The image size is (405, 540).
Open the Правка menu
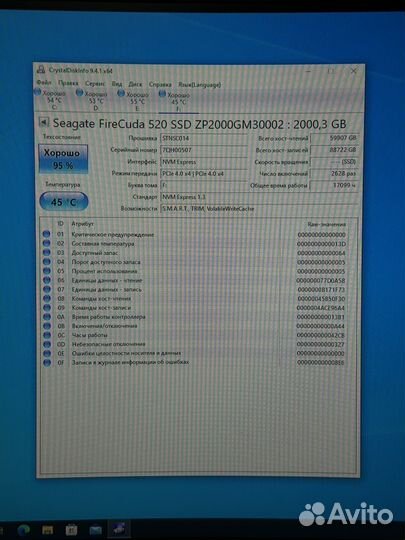click(x=68, y=83)
